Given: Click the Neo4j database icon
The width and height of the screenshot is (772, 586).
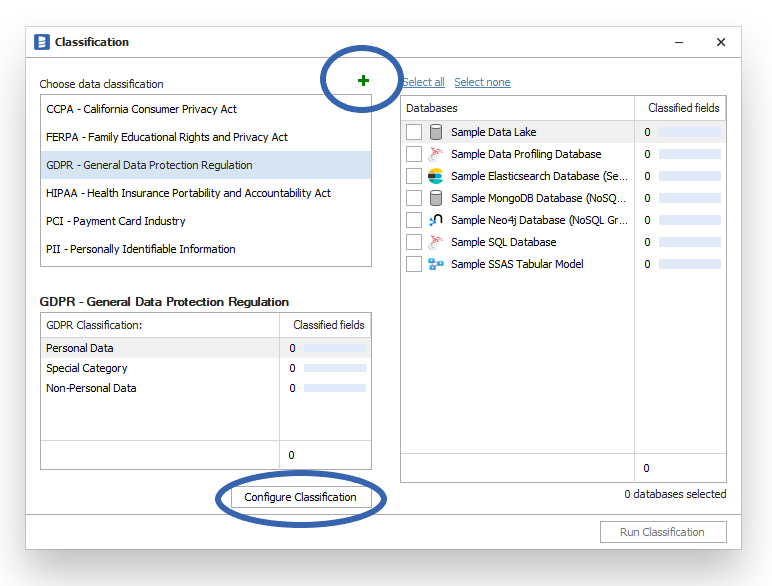Looking at the screenshot, I should click(435, 220).
